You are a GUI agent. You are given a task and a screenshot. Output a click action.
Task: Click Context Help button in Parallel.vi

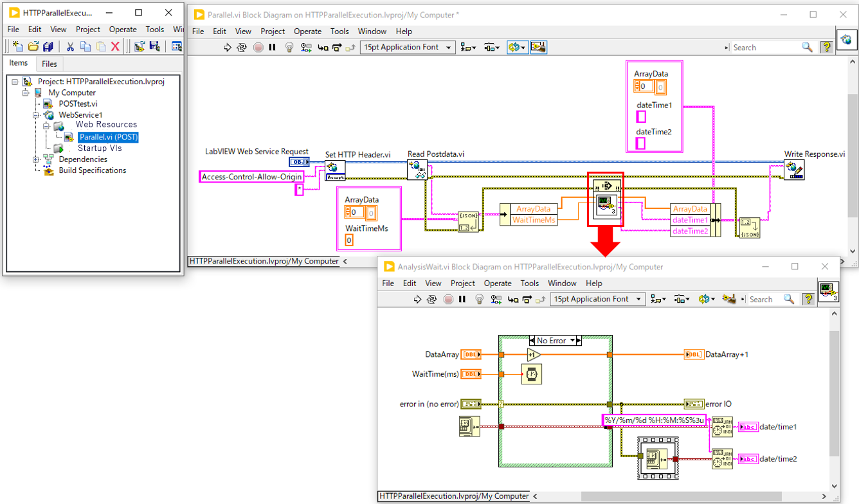click(826, 47)
